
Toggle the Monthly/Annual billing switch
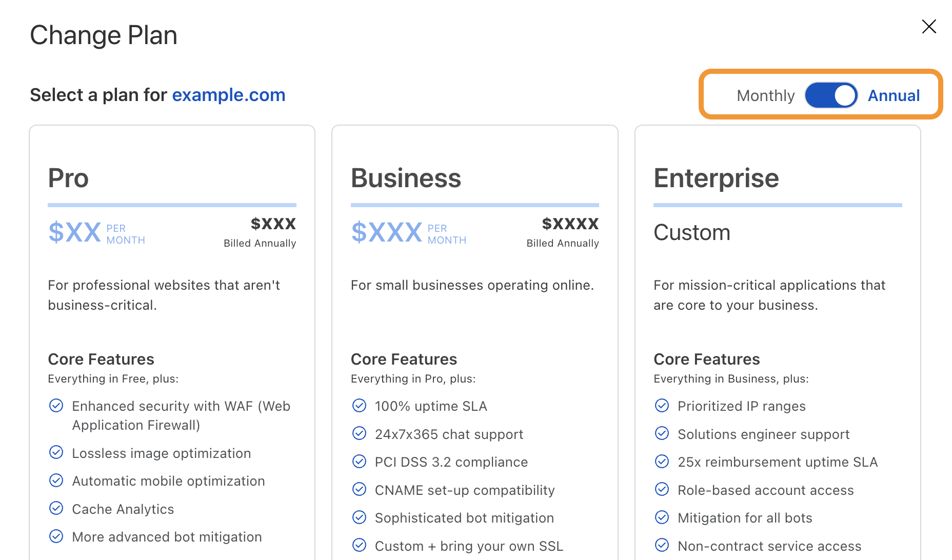coord(831,95)
